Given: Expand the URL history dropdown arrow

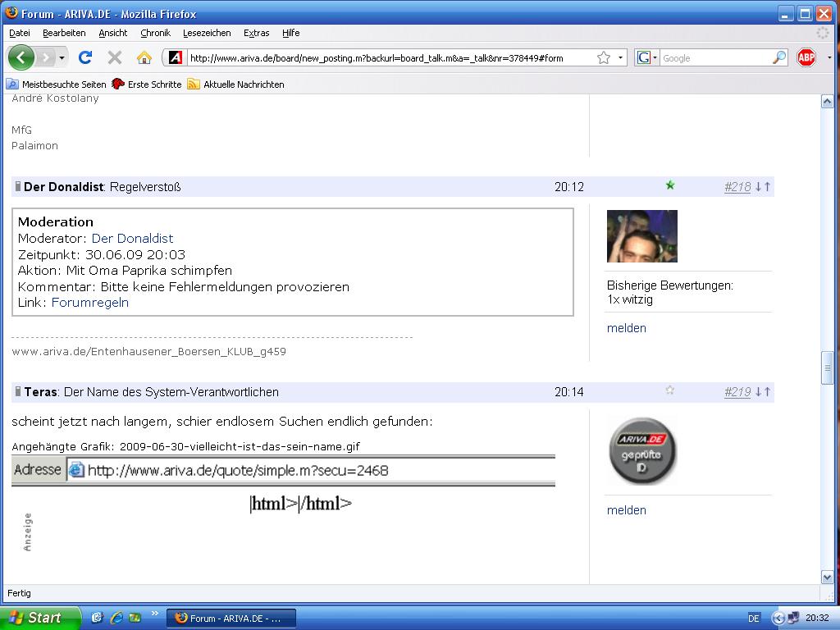Looking at the screenshot, I should [621, 57].
